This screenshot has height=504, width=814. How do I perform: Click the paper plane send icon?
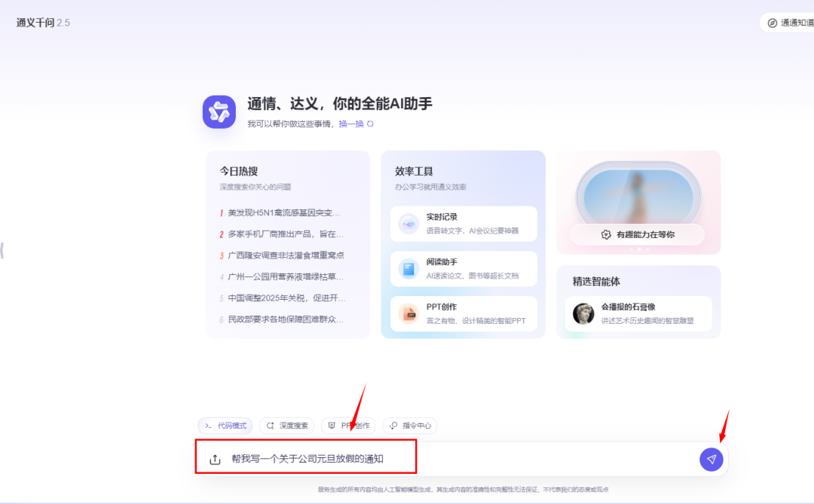pyautogui.click(x=711, y=459)
